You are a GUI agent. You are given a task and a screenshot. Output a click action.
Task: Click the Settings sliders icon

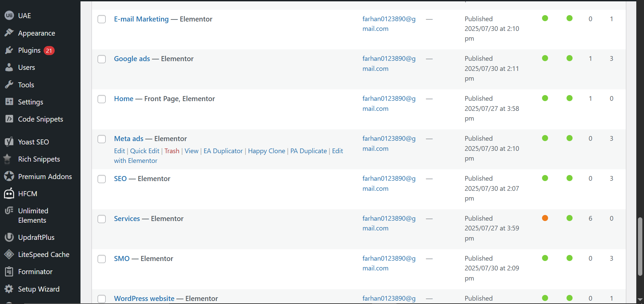[9, 102]
